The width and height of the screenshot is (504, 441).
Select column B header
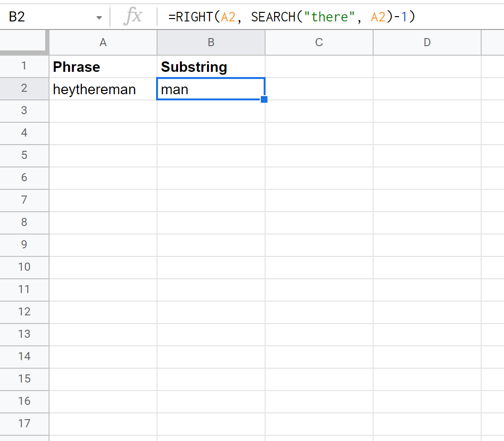211,42
